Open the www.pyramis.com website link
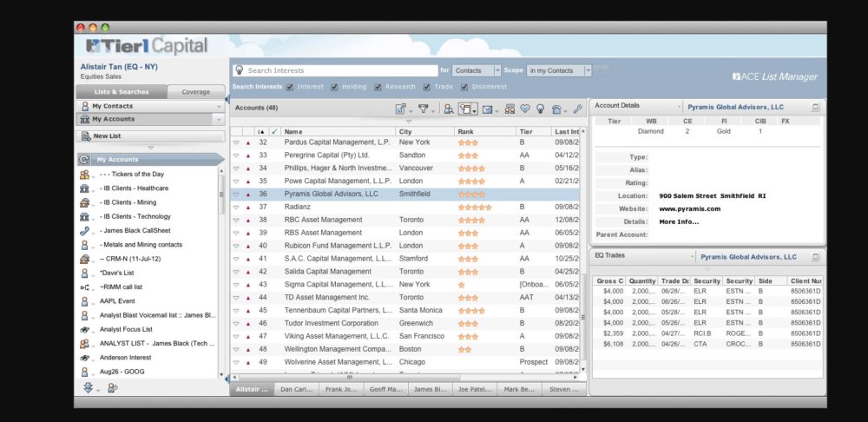This screenshot has width=868, height=422. [690, 208]
